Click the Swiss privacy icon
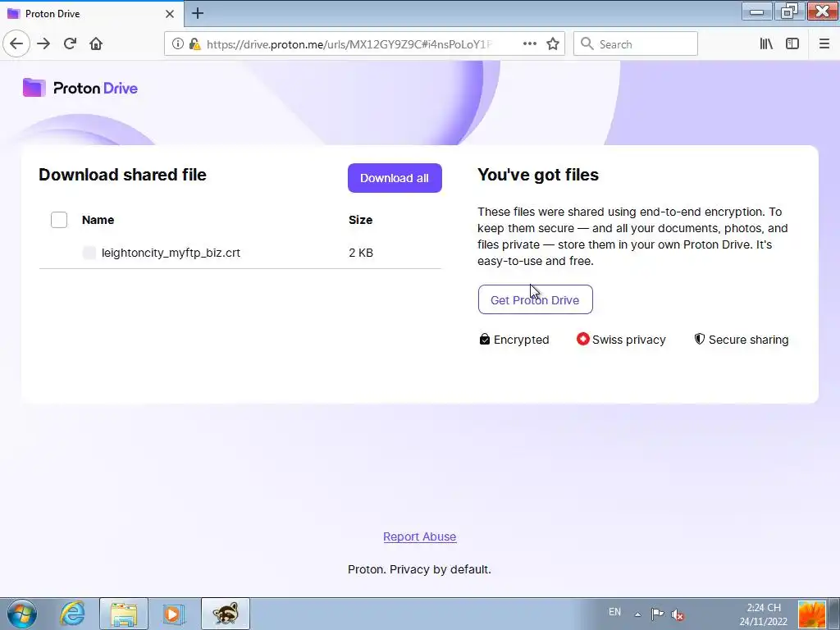Image resolution: width=840 pixels, height=630 pixels. (x=583, y=339)
